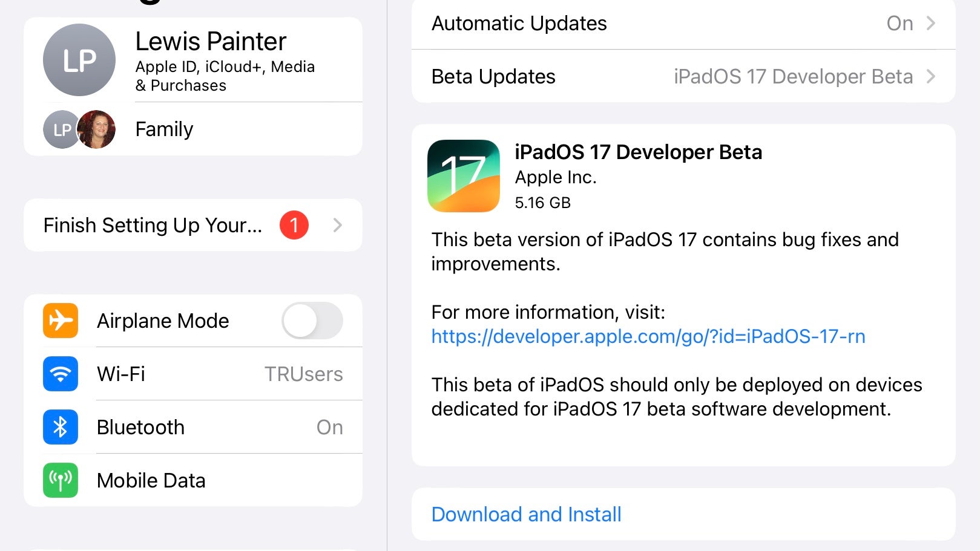Tap the For more information, visit: text
Viewport: 980px width, 551px height.
click(548, 312)
